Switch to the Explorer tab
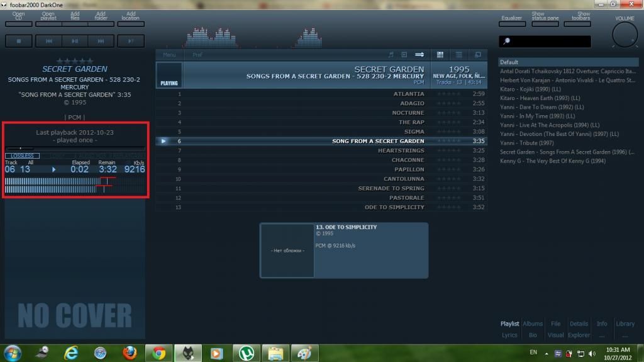The image size is (644, 362). (579, 336)
